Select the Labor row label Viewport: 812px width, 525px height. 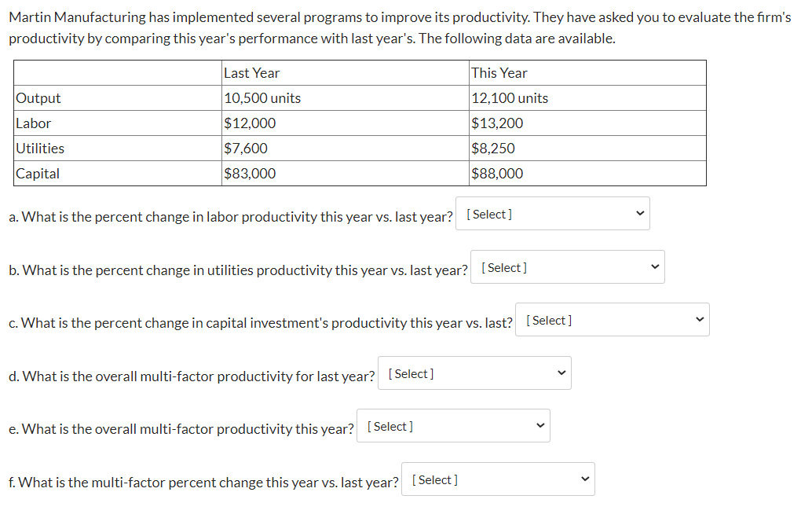pyautogui.click(x=34, y=123)
